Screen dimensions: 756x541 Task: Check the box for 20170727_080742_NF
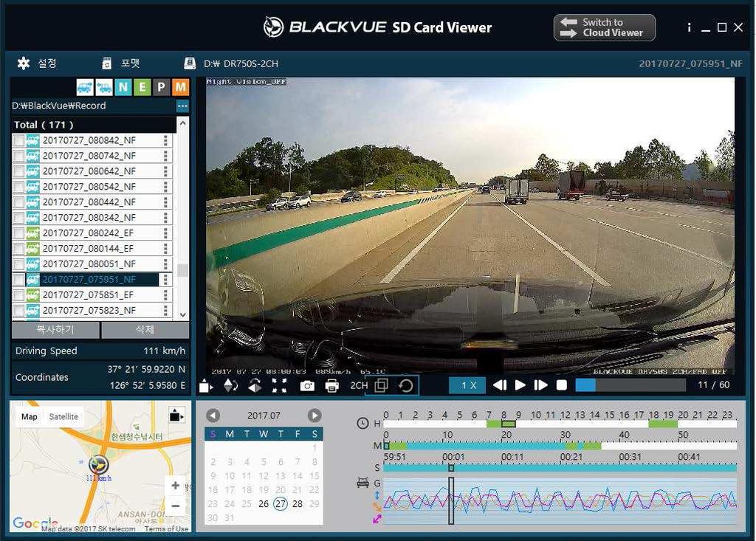[18, 156]
